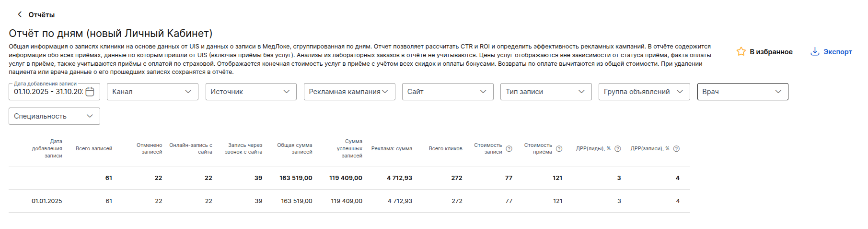Click help icon next to ДРР(записи), %

point(676,149)
